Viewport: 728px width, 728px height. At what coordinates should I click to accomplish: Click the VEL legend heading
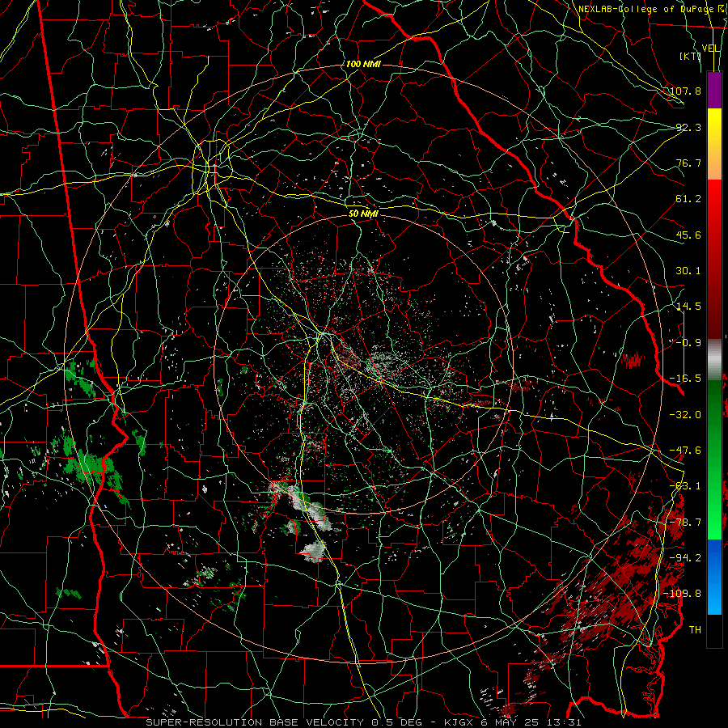tap(710, 49)
